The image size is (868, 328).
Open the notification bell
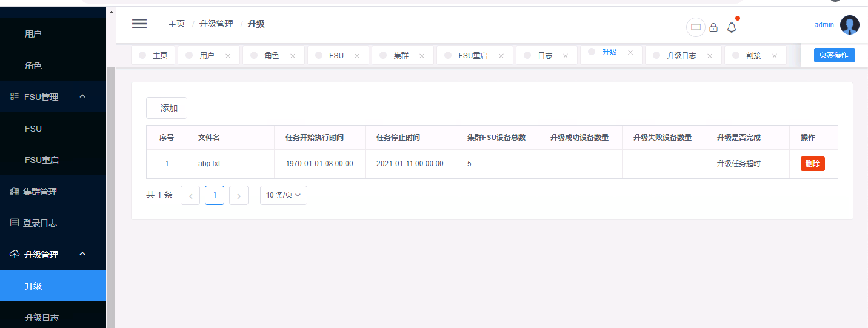732,27
